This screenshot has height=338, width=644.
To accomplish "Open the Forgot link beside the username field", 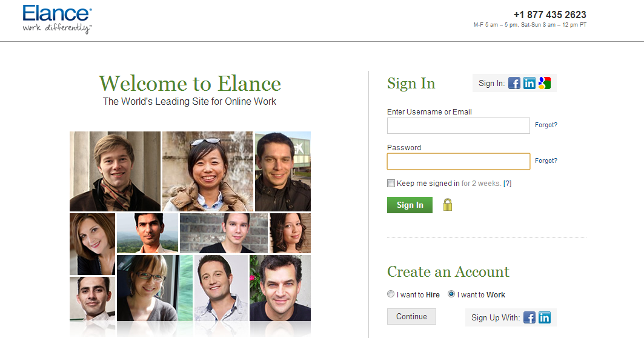I will [x=546, y=125].
